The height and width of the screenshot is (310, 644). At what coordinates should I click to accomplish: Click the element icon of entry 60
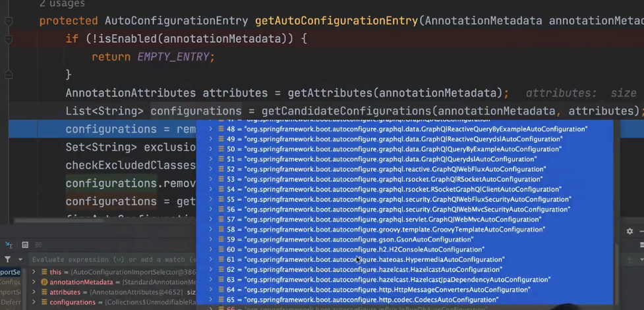coord(221,249)
